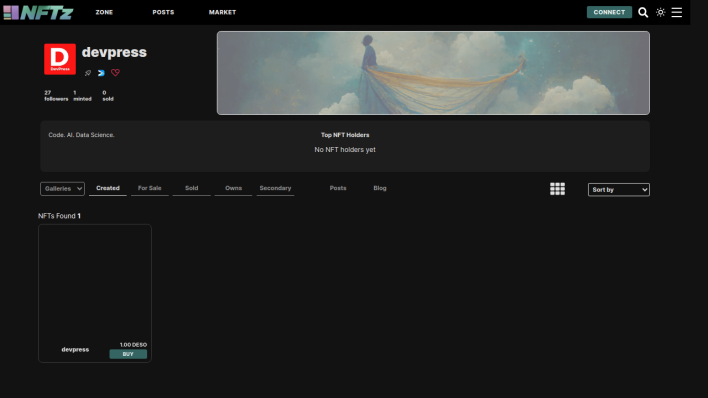
Task: Open the search magnifier icon
Action: 643,12
